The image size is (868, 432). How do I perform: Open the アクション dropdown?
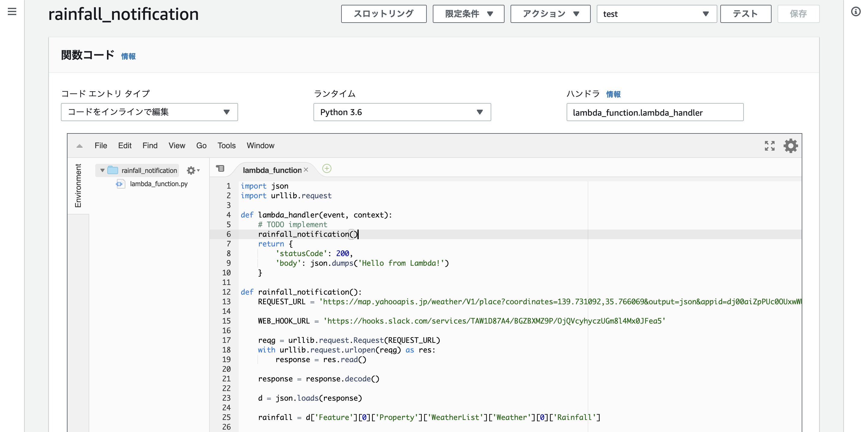coord(550,14)
